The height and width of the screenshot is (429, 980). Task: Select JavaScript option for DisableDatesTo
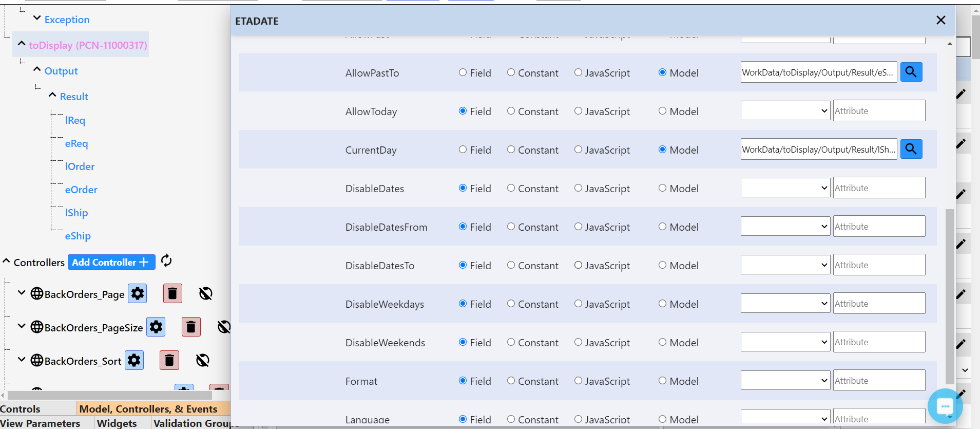coord(578,265)
